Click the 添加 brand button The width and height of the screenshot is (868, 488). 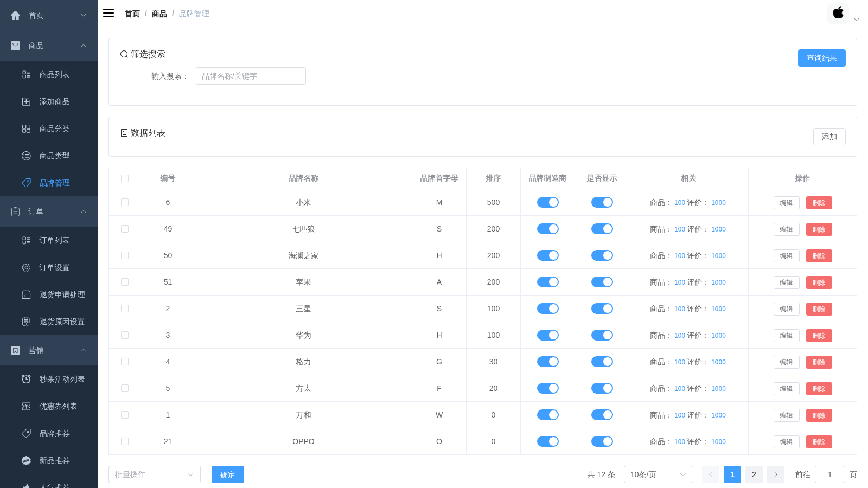tap(829, 137)
